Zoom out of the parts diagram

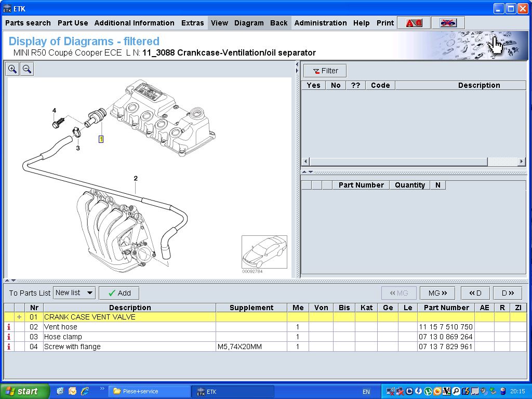(x=27, y=69)
